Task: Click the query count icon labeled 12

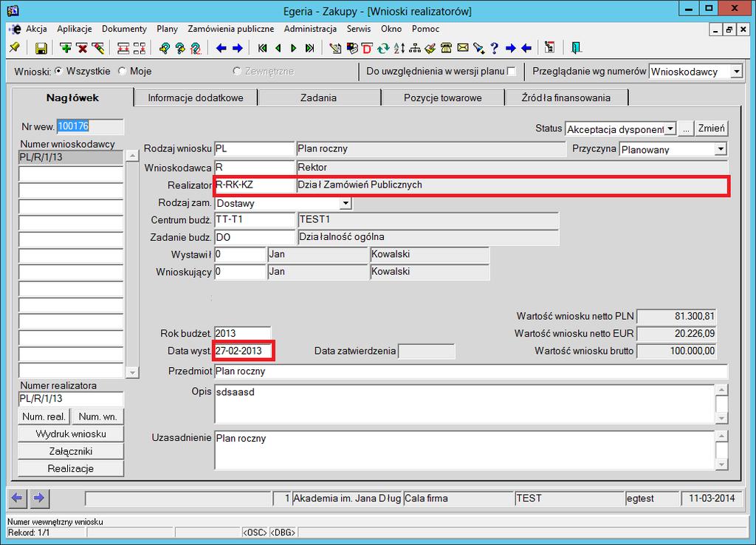Action: pyautogui.click(x=196, y=48)
